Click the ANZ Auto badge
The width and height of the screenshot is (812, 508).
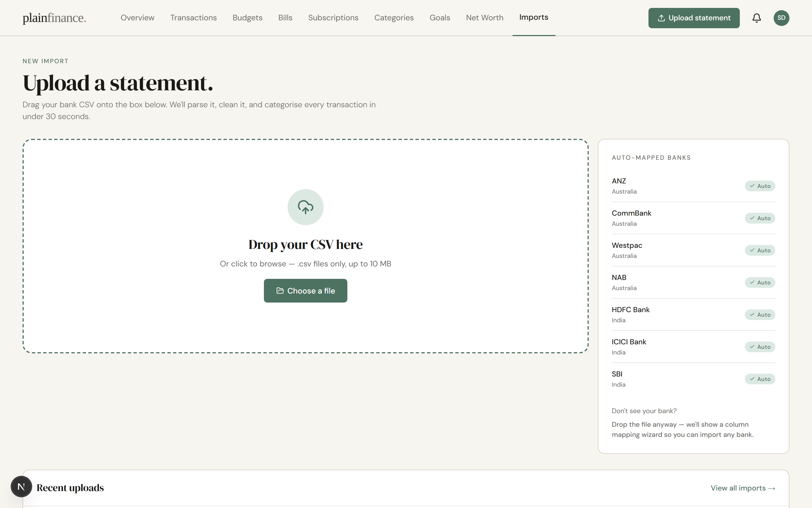(x=760, y=186)
